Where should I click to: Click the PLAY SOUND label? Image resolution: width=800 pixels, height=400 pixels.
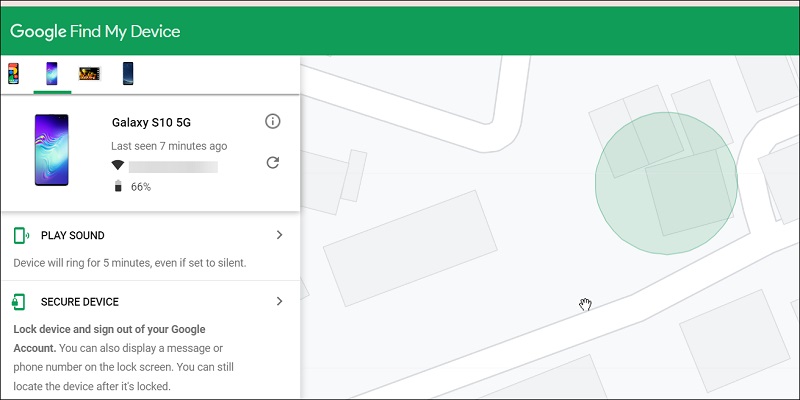coord(72,235)
